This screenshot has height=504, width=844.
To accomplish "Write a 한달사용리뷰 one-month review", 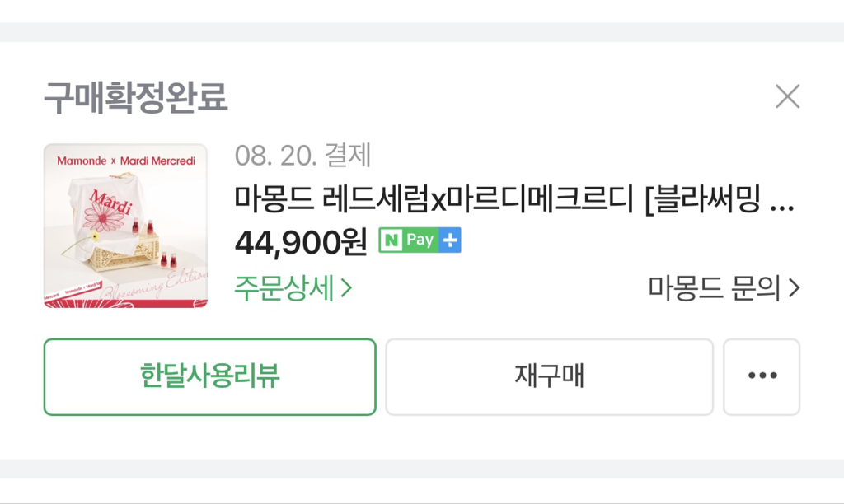I will [x=209, y=376].
